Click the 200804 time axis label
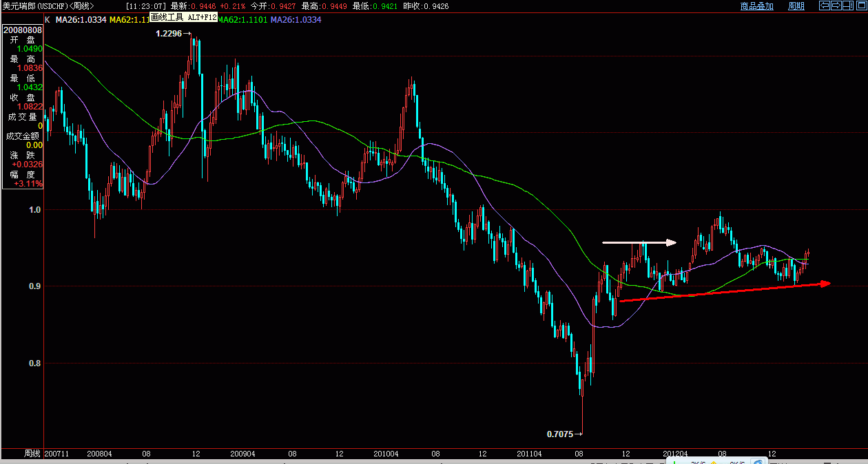The width and height of the screenshot is (868, 464). (100, 454)
